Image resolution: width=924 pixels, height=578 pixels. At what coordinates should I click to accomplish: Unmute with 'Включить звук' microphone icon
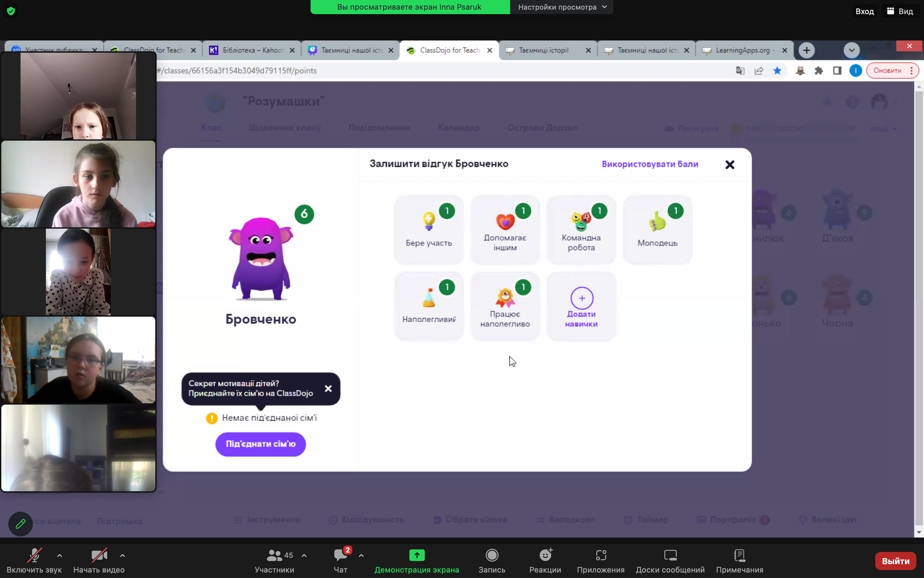tap(34, 555)
